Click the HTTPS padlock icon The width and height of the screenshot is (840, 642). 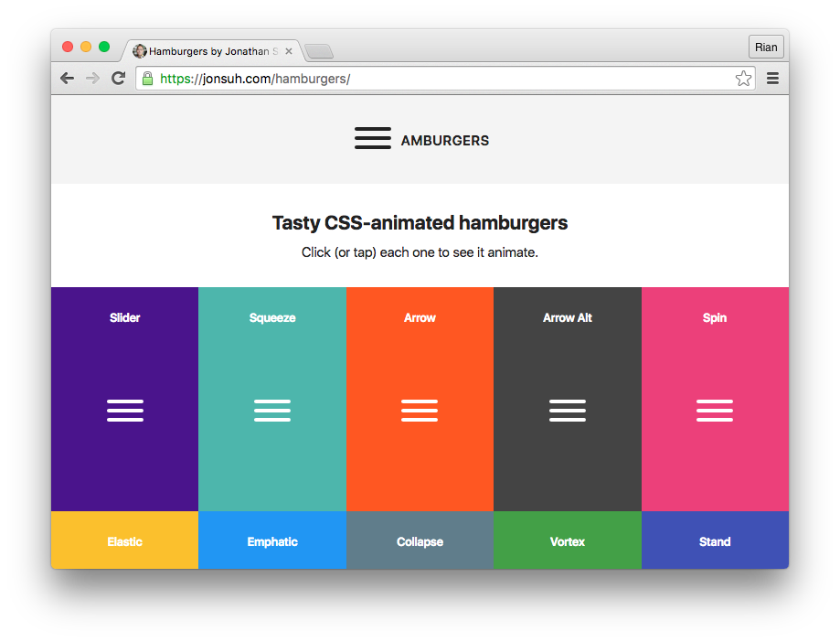(x=147, y=79)
